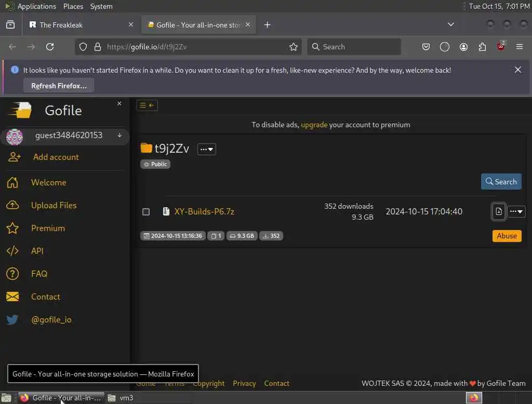Image resolution: width=532 pixels, height=404 pixels.
Task: Open the XY-Builds-P6.7z file link
Action: (204, 212)
